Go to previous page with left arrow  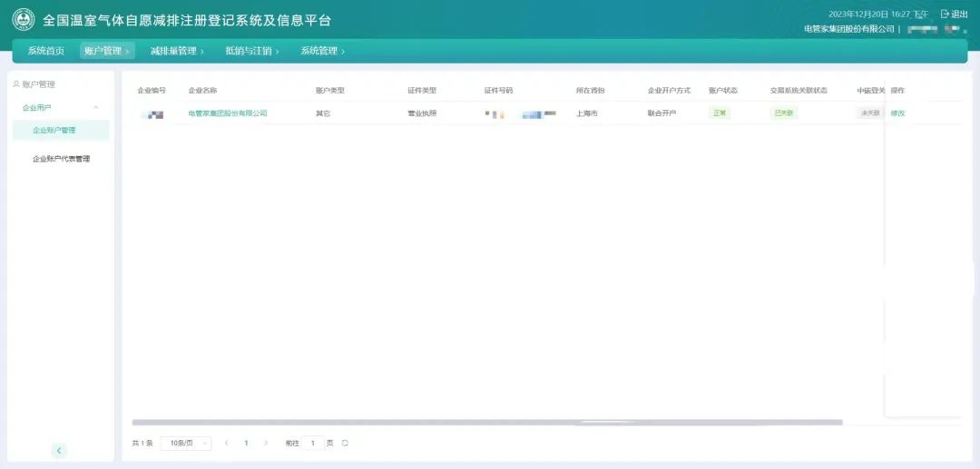click(x=226, y=443)
